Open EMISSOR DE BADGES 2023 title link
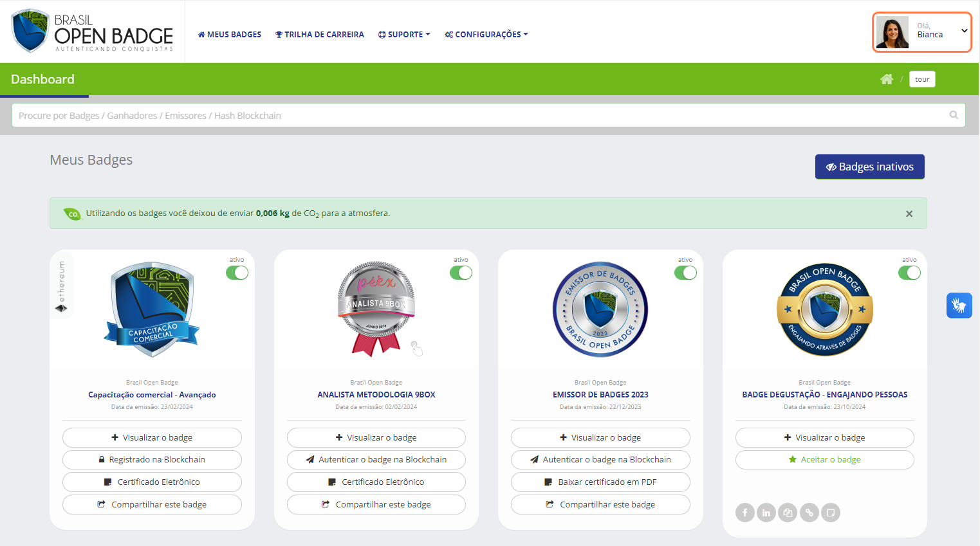This screenshot has height=546, width=980. coord(600,395)
